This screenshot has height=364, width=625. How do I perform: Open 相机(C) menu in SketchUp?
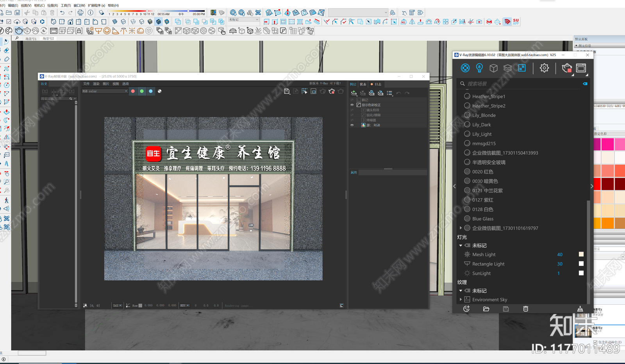tap(39, 5)
